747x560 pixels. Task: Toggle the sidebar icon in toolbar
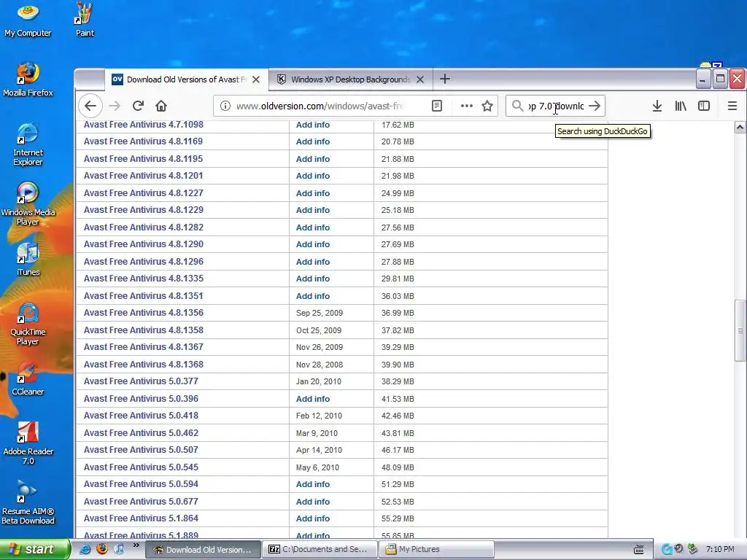tap(704, 106)
